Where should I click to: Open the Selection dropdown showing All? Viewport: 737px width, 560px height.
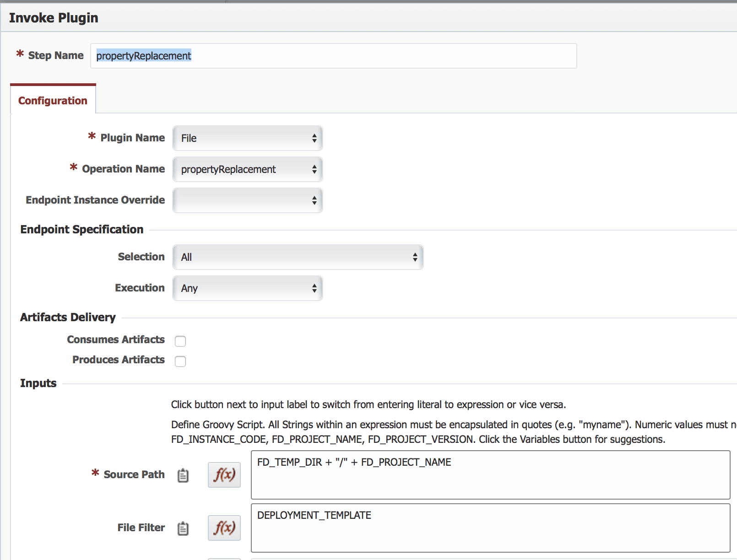pyautogui.click(x=298, y=257)
